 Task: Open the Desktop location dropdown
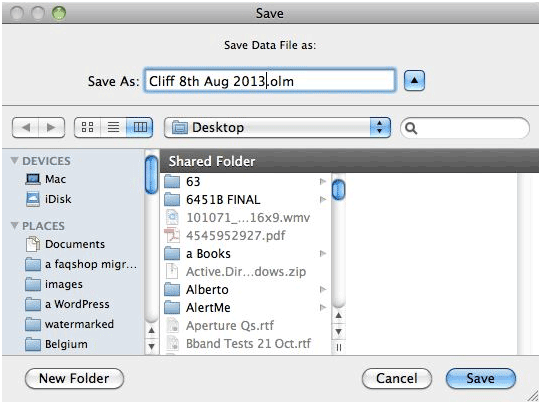pos(277,127)
